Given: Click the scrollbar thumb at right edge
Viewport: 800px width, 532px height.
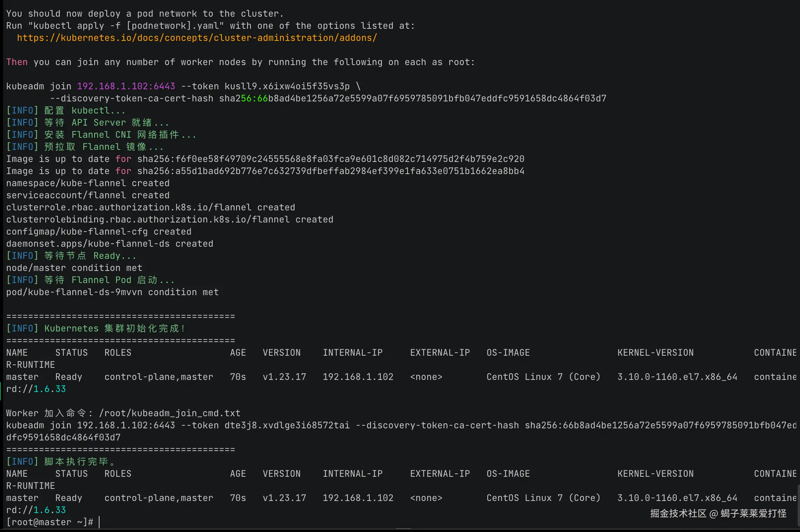Looking at the screenshot, I should pyautogui.click(x=798, y=505).
